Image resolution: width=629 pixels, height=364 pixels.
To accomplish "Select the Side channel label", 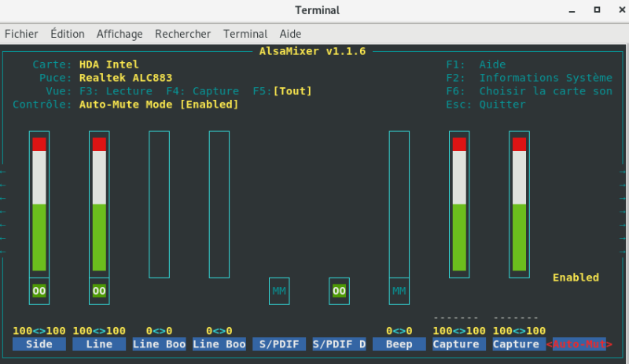I will point(39,344).
